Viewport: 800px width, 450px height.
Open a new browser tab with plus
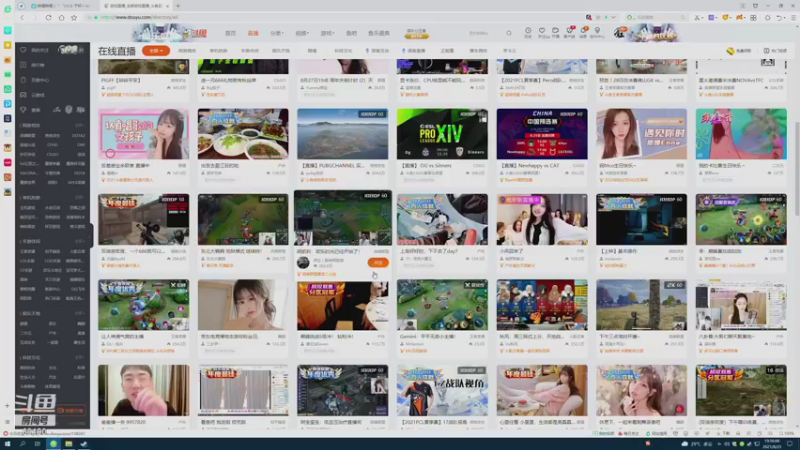178,6
